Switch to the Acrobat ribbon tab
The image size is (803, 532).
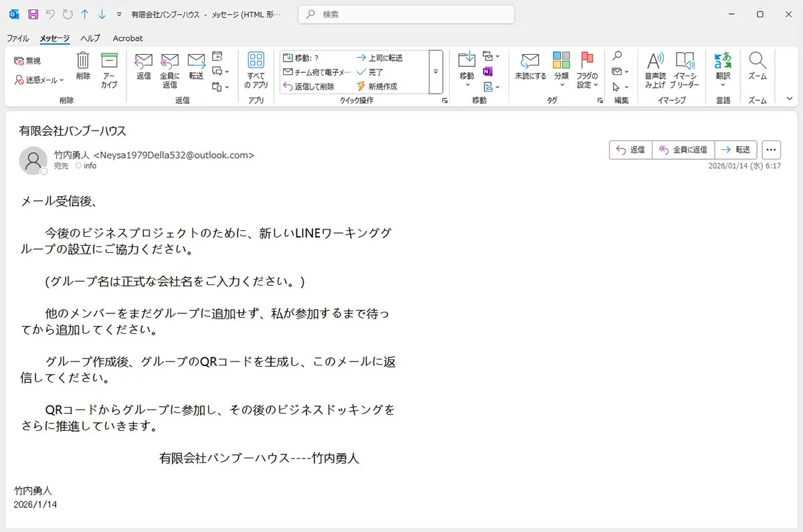coord(127,38)
